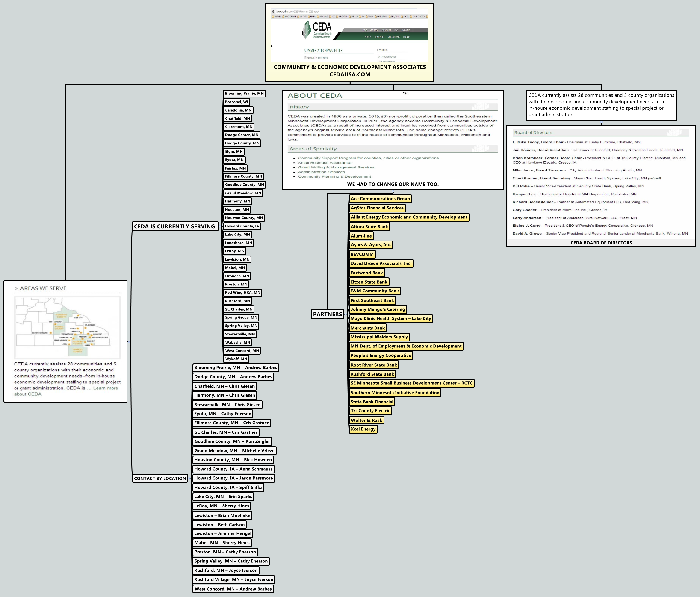Click the "Learn more about CEDA" link
The width and height of the screenshot is (700, 597).
tap(106, 388)
